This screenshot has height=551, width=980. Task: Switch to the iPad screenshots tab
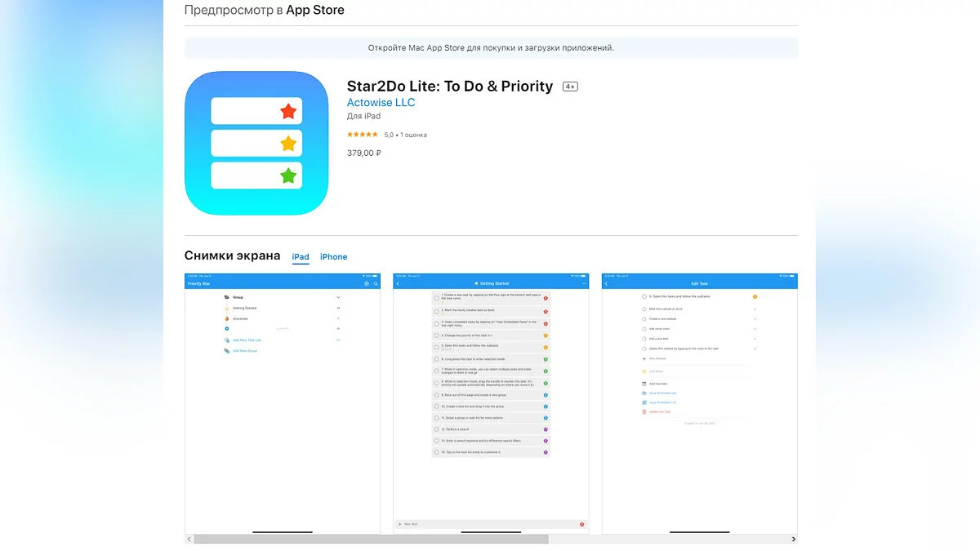tap(301, 256)
